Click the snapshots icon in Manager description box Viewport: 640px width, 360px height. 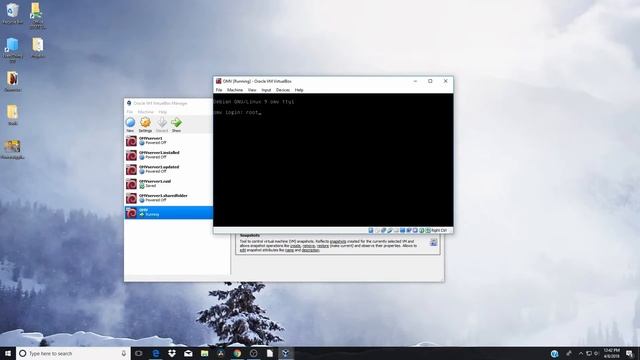click(x=433, y=242)
